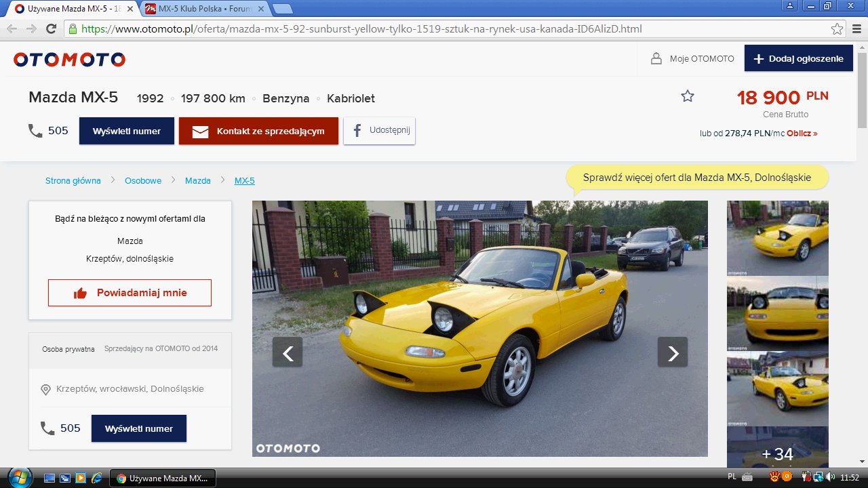Open a new browser tab

282,9
